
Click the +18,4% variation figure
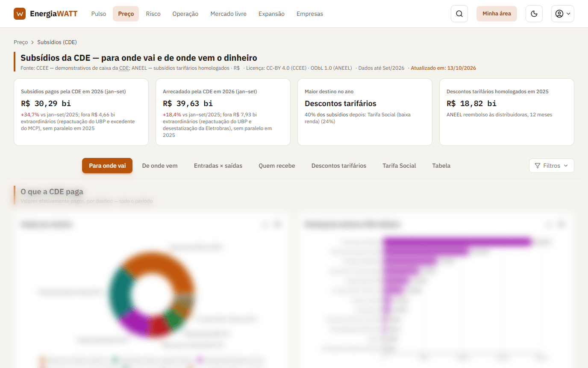[x=172, y=115]
